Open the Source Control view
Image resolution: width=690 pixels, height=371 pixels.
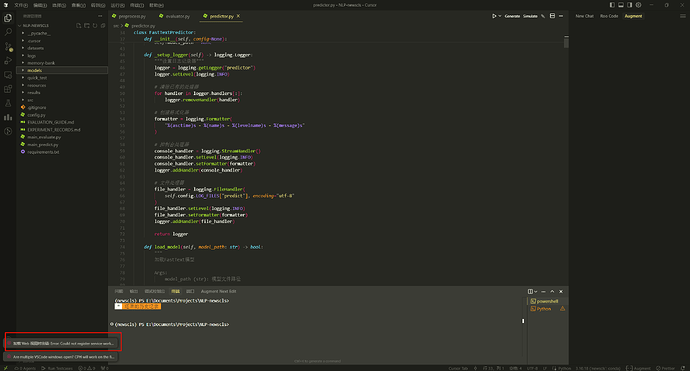click(8, 46)
